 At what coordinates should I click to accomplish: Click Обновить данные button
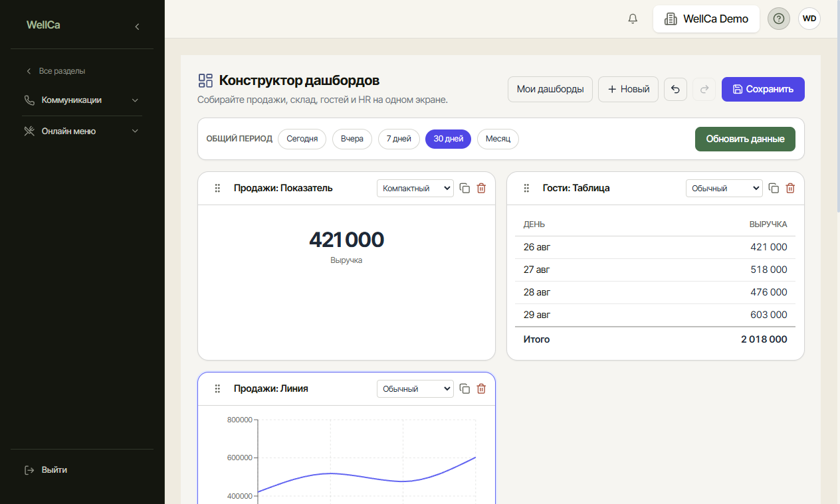[745, 139]
